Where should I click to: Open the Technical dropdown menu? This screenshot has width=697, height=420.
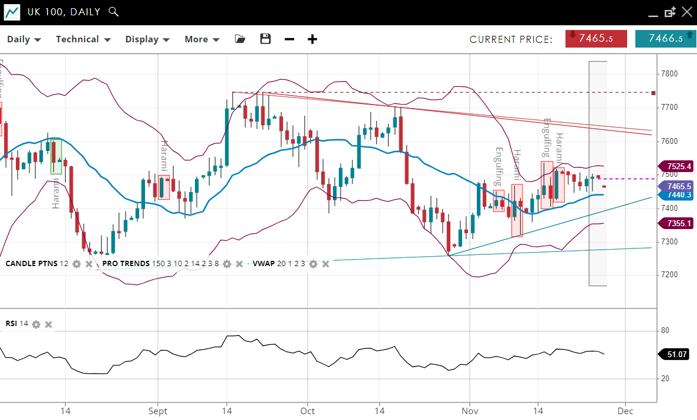83,40
